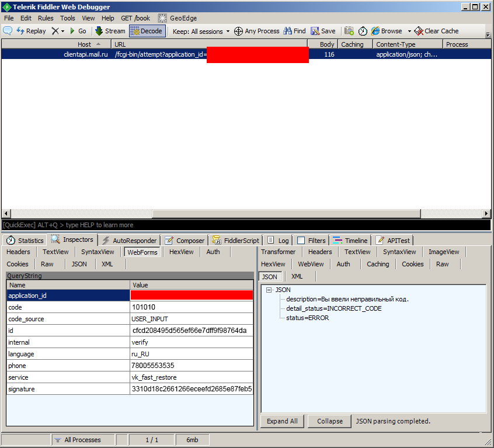Click the GET /book menu item
This screenshot has height=448, width=494.
(x=135, y=18)
